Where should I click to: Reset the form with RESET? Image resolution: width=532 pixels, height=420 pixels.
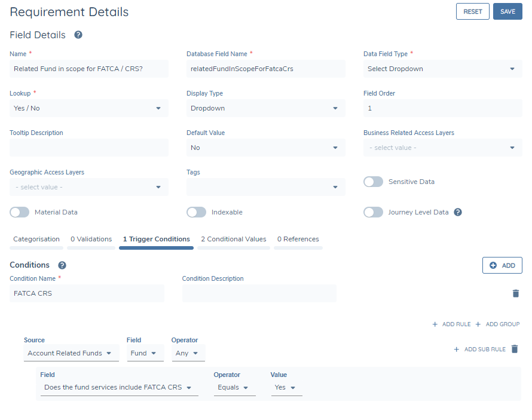click(472, 11)
